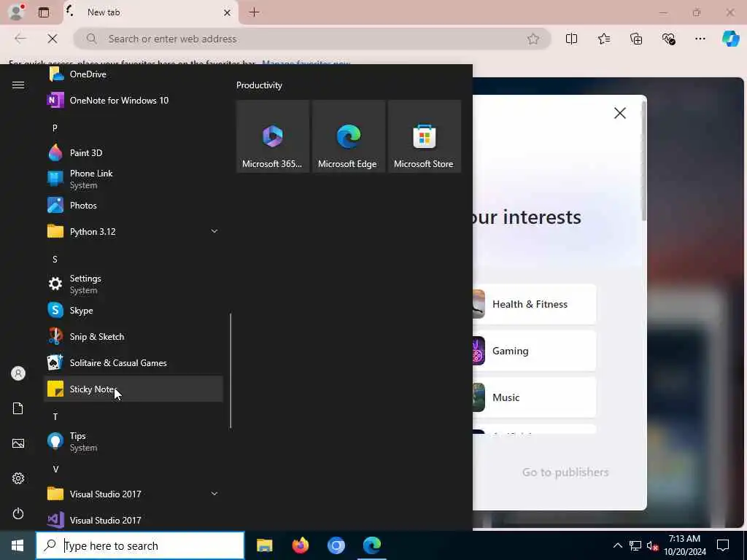Select the Gaming interest

534,351
